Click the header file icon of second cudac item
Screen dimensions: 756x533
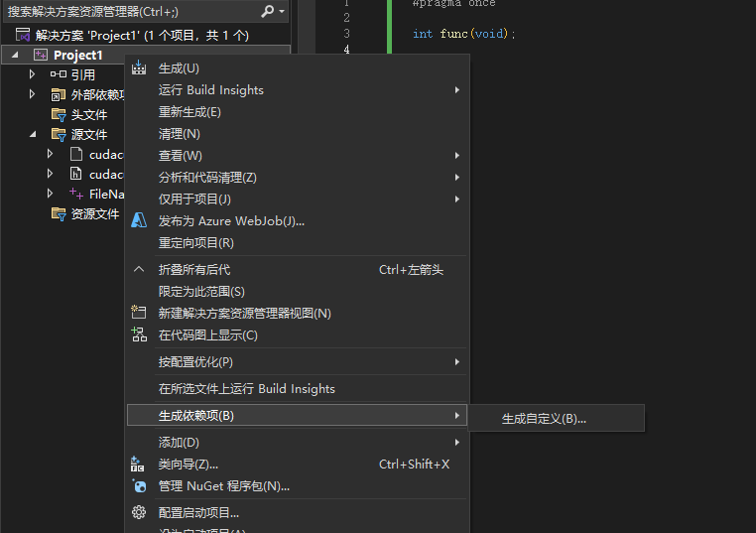tap(76, 174)
